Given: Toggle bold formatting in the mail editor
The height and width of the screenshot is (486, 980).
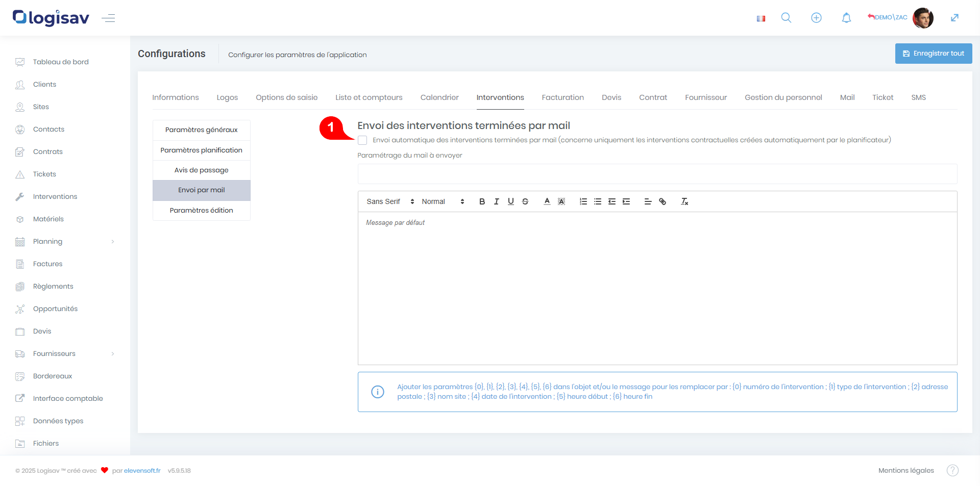Looking at the screenshot, I should (x=482, y=201).
